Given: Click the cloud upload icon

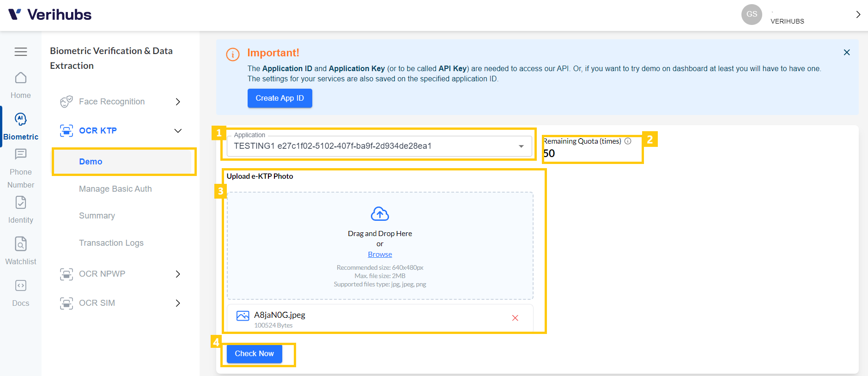Looking at the screenshot, I should tap(380, 214).
